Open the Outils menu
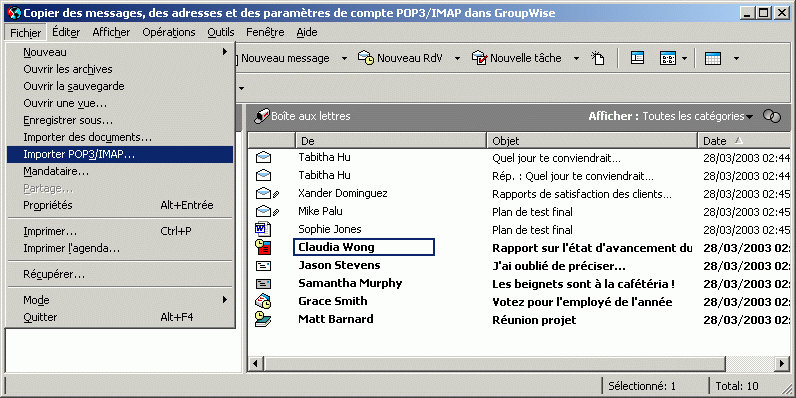Image resolution: width=796 pixels, height=398 pixels. [x=221, y=32]
